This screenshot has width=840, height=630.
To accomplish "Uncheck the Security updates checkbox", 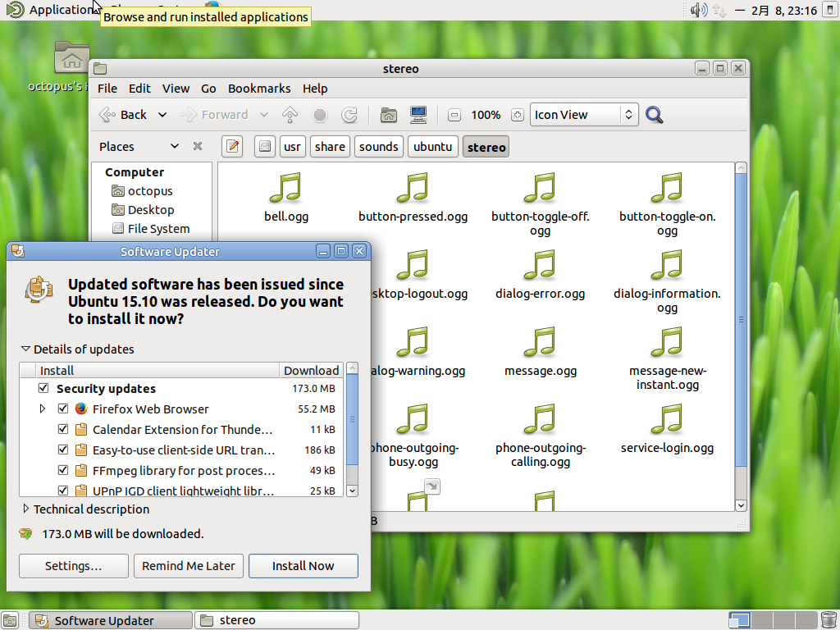I will coord(43,388).
